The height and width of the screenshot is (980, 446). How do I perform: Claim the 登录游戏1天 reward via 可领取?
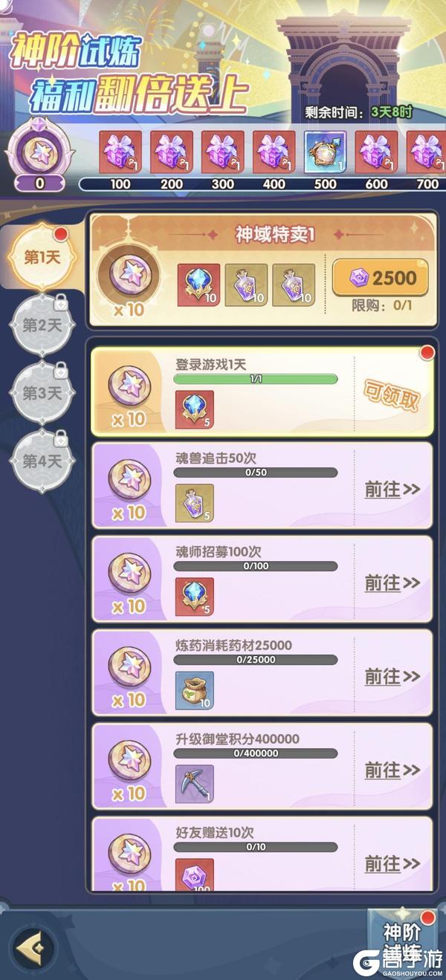(391, 393)
